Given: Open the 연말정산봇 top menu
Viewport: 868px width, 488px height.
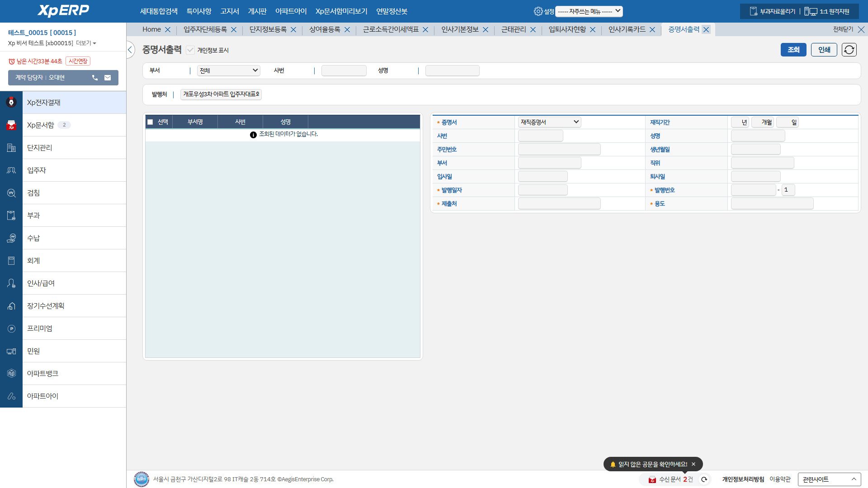Looking at the screenshot, I should [392, 11].
